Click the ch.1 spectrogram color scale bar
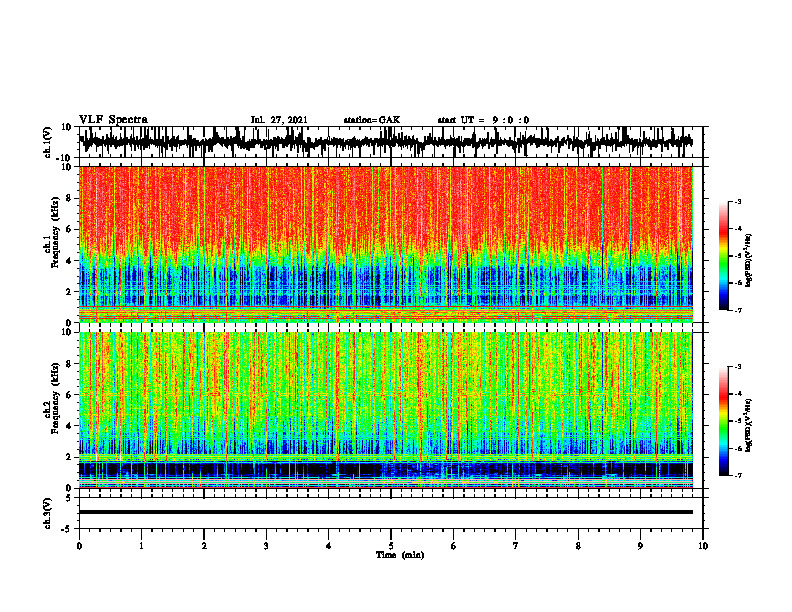792x612 pixels. click(723, 256)
